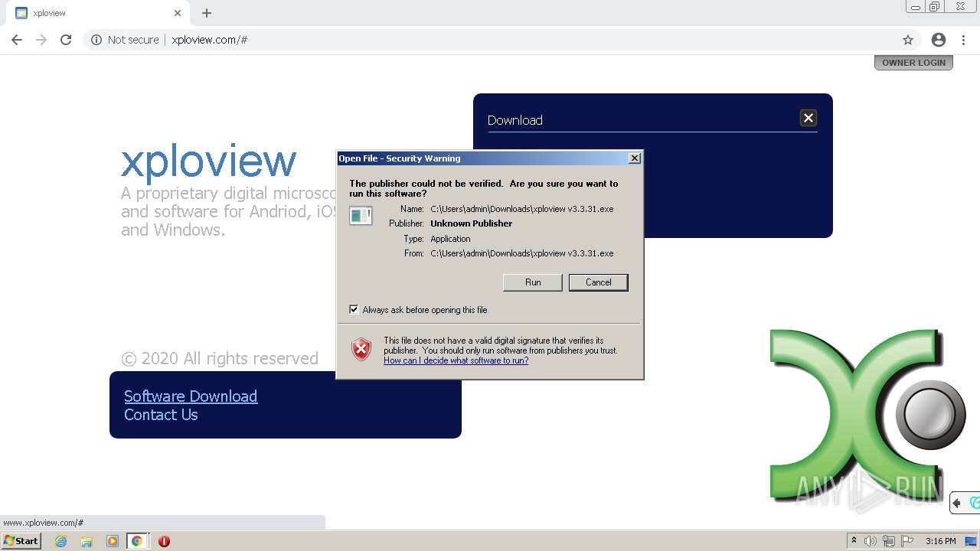Click Cancel in the security warning dialog
980x551 pixels.
point(598,282)
